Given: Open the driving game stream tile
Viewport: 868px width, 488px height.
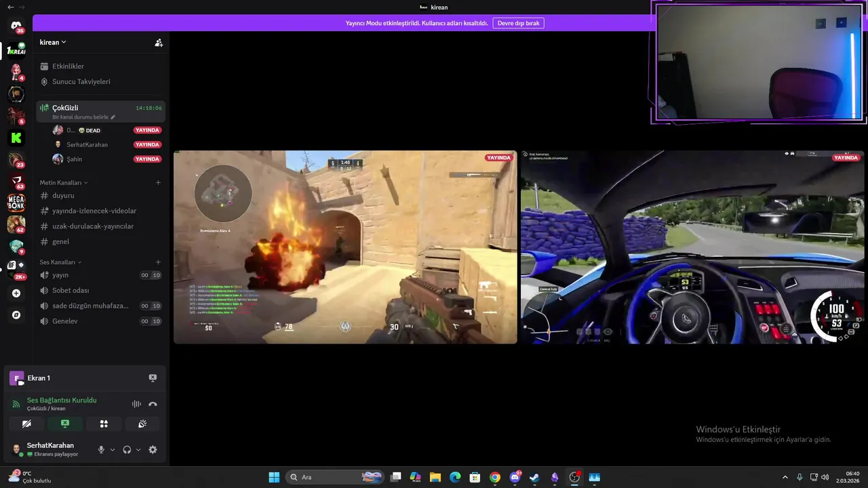Looking at the screenshot, I should pos(692,247).
